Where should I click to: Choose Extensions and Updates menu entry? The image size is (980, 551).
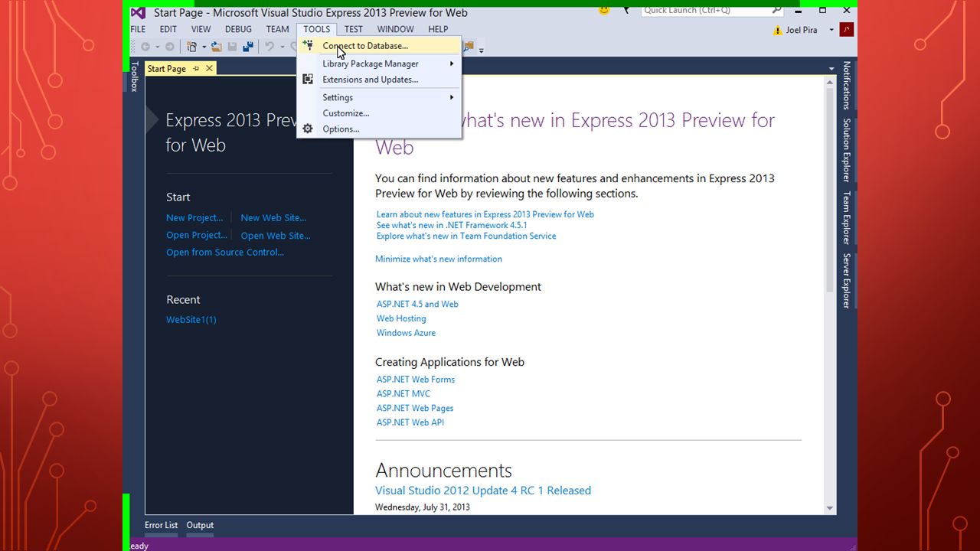379,80
